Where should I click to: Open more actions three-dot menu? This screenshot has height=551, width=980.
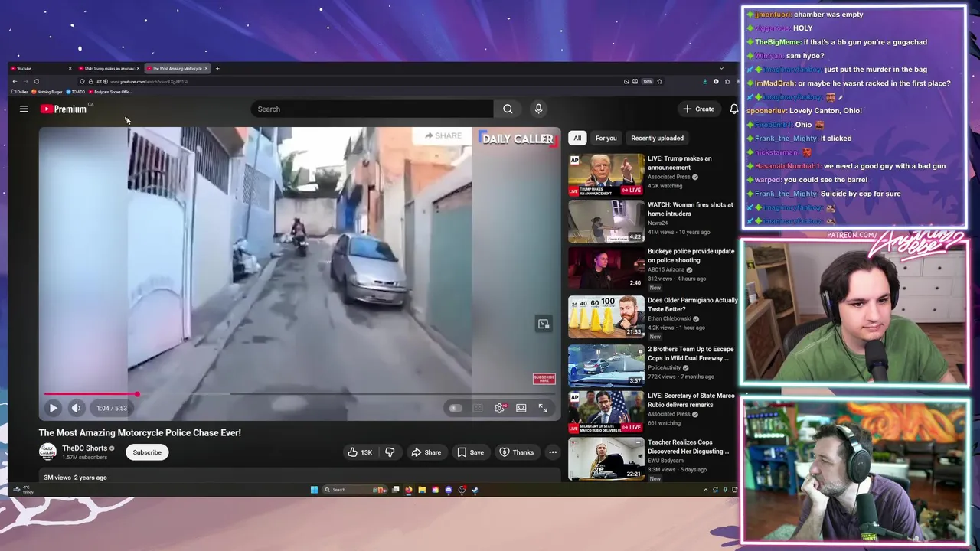[x=552, y=452]
